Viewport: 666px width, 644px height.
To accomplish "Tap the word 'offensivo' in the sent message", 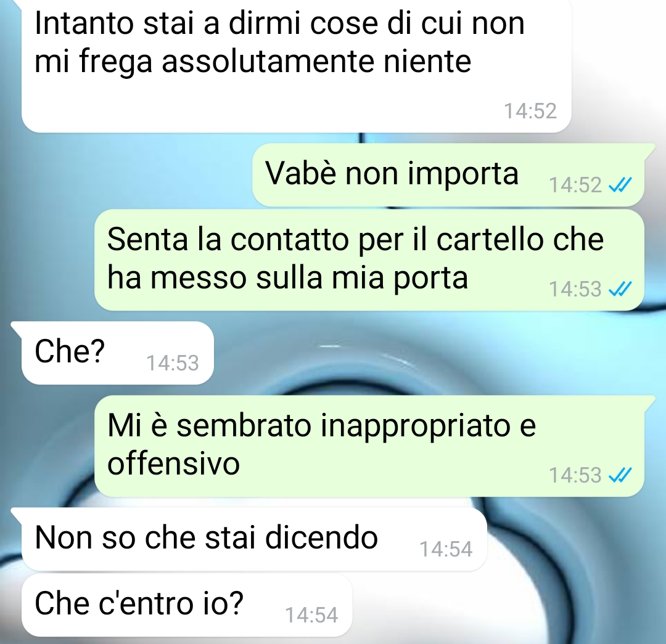I will [x=174, y=463].
